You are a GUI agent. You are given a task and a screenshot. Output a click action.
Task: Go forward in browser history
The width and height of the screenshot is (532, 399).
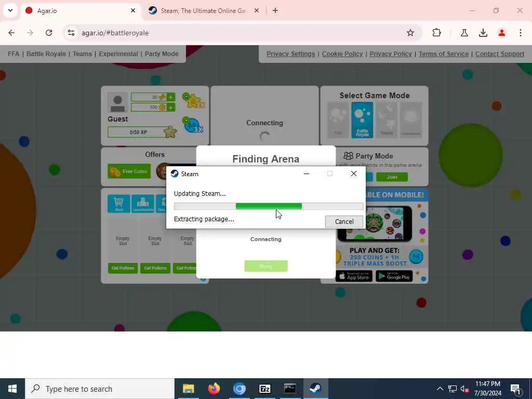tap(30, 33)
